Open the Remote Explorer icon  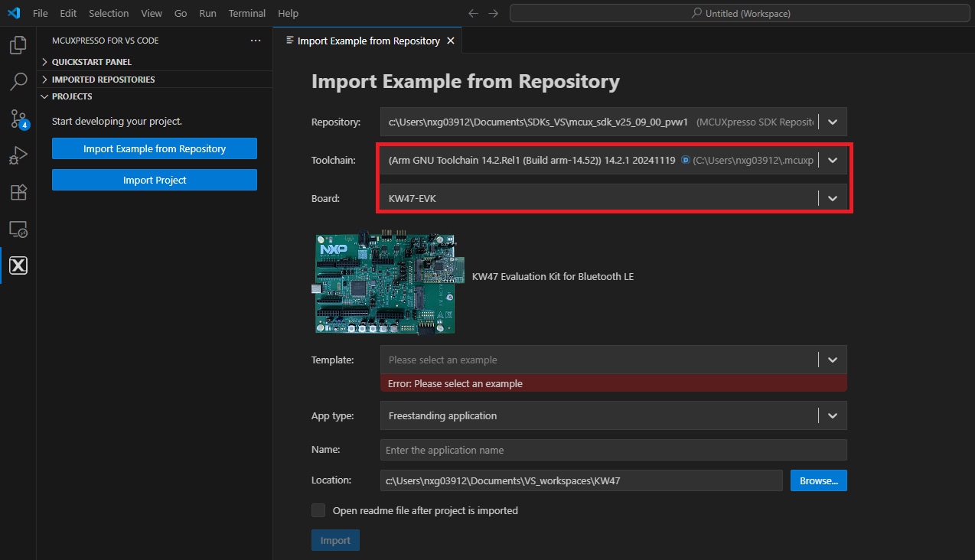pos(17,229)
